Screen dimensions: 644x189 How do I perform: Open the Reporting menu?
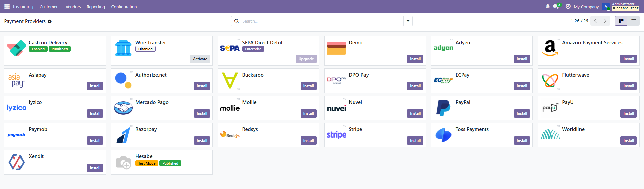[96, 7]
